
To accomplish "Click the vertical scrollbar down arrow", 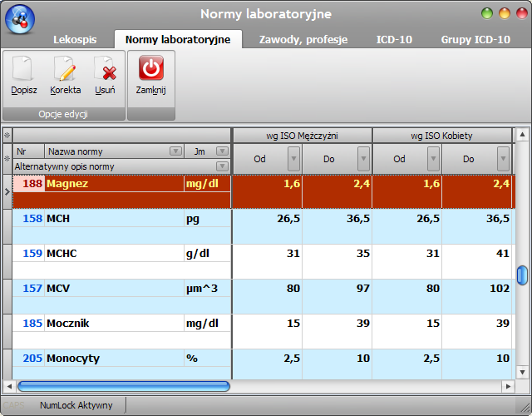I will tap(523, 373).
